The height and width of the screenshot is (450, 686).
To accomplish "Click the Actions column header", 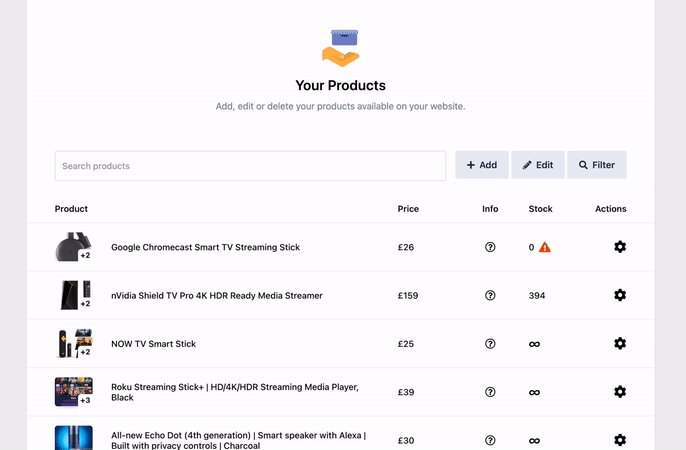I will pyautogui.click(x=611, y=209).
